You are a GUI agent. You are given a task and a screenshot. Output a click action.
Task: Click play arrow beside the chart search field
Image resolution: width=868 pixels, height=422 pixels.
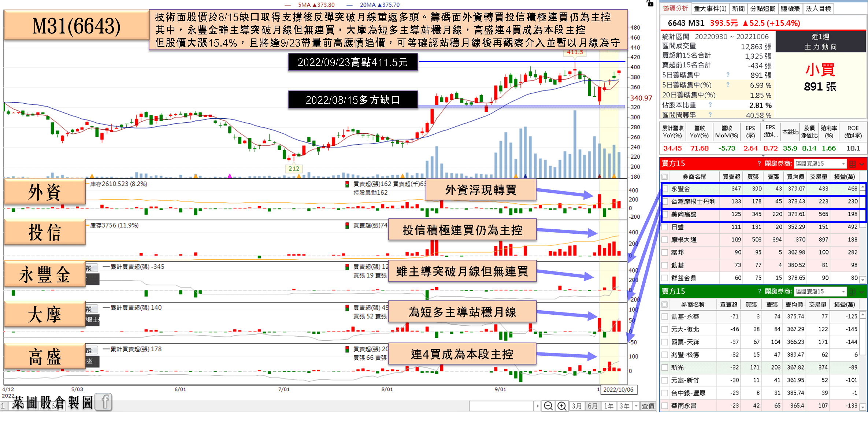pos(537,406)
